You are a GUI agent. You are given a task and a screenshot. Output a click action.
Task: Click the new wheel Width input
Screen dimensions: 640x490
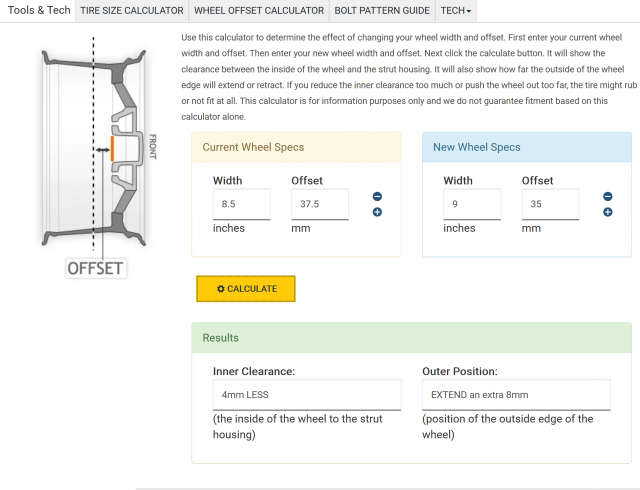tap(472, 204)
